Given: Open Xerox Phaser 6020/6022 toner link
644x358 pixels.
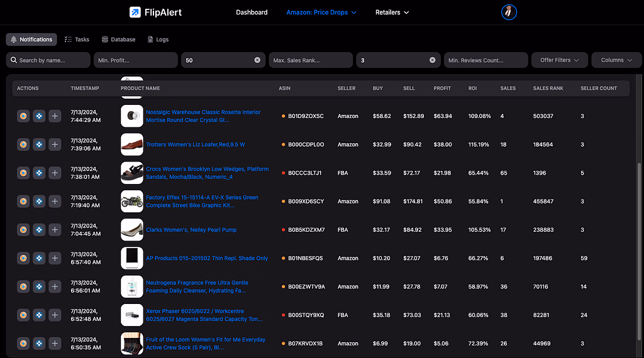Looking at the screenshot, I should [x=204, y=315].
